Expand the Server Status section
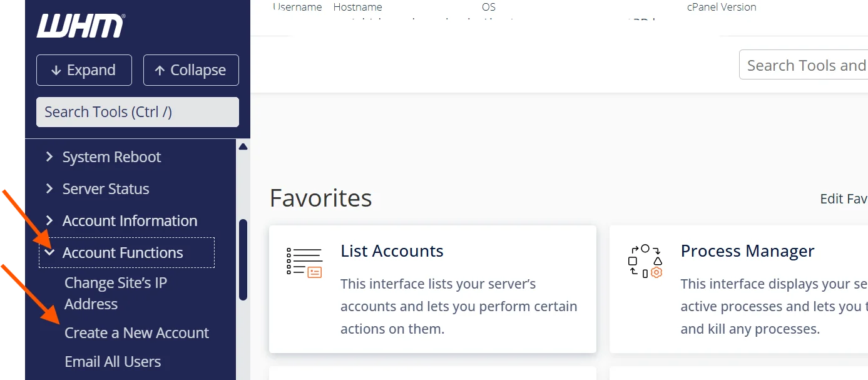The image size is (868, 380). (105, 188)
